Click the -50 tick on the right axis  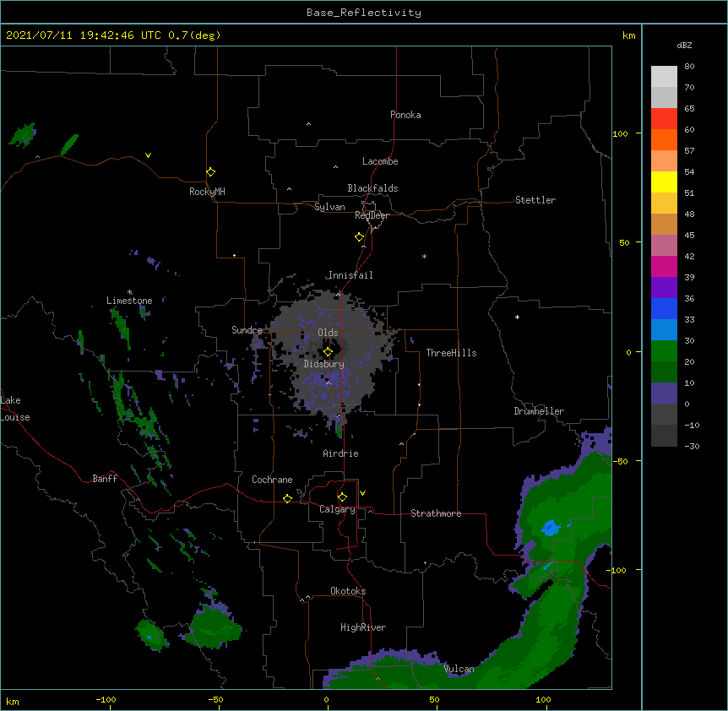click(x=620, y=461)
